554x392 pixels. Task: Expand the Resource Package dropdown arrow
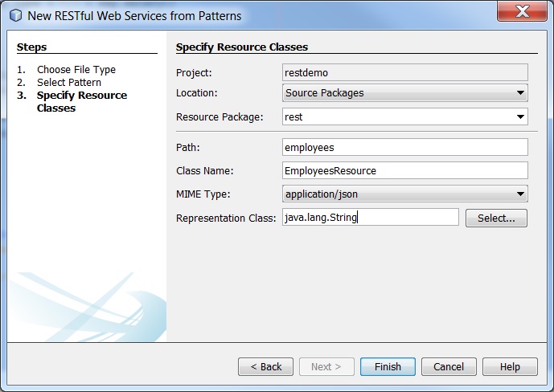pyautogui.click(x=520, y=116)
